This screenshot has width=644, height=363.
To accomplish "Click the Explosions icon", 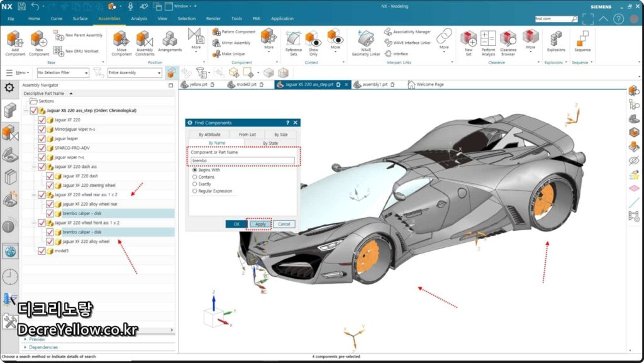I will (x=556, y=41).
